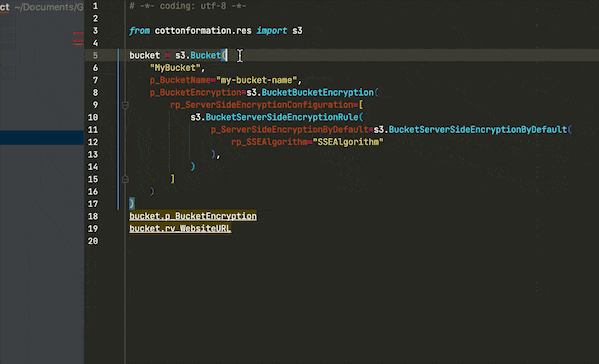Click the bucket variable name on line 5
Screen dimensions: 599x364
click(144, 55)
